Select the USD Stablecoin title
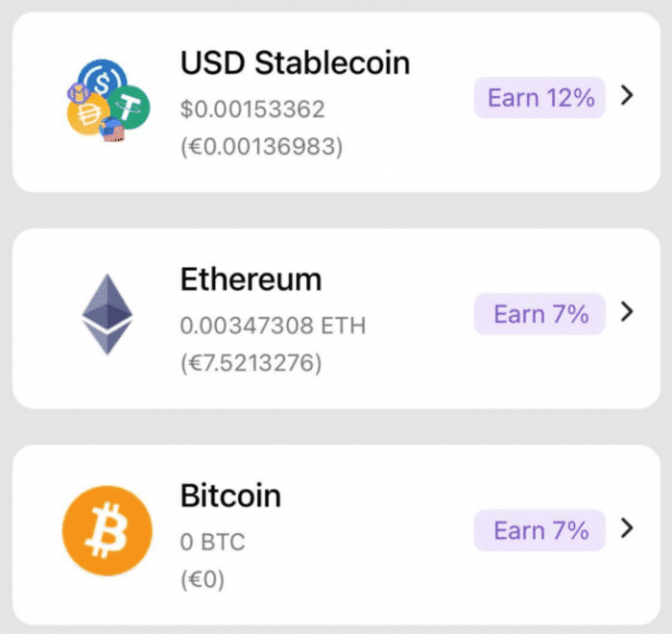This screenshot has height=634, width=672. point(296,63)
